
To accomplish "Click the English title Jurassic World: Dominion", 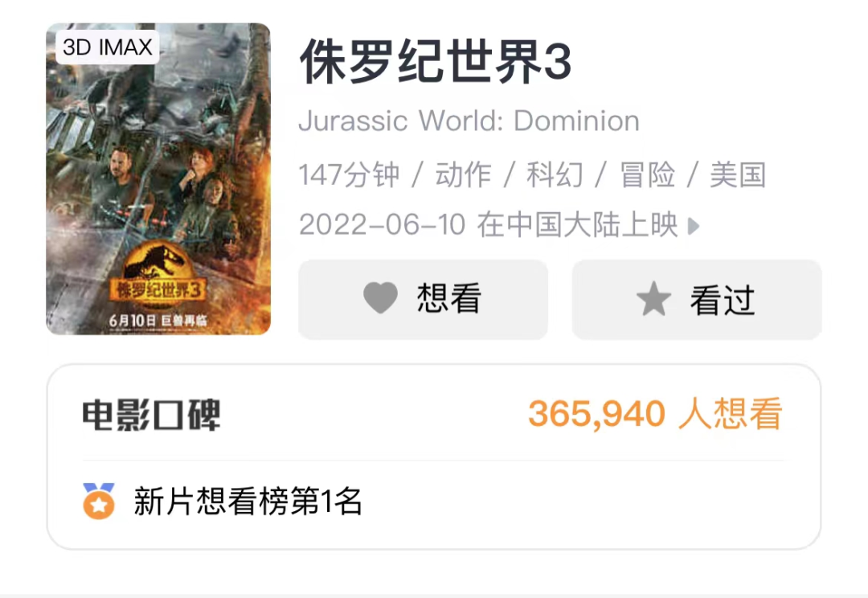I will coord(469,121).
